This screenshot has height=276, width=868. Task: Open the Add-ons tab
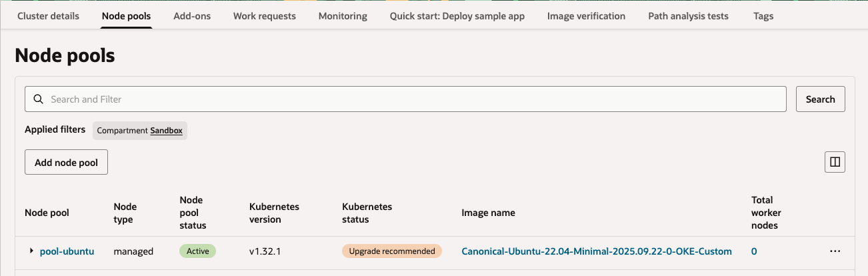pyautogui.click(x=192, y=16)
